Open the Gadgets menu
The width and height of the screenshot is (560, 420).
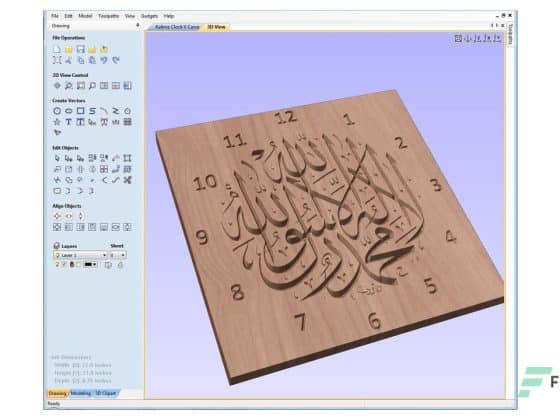point(149,16)
